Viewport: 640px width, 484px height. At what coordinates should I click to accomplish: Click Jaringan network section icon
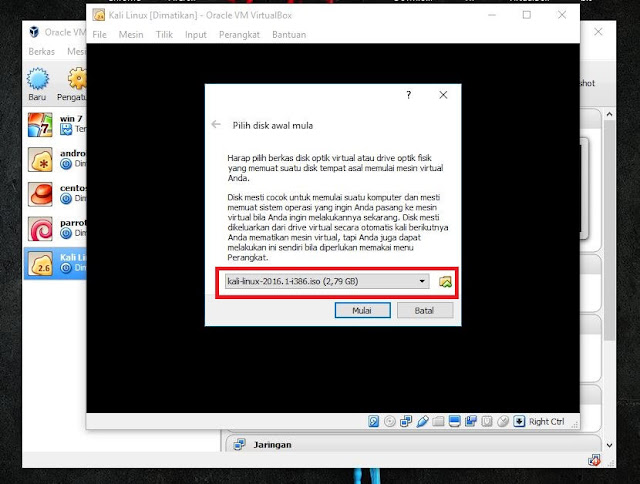[240, 444]
